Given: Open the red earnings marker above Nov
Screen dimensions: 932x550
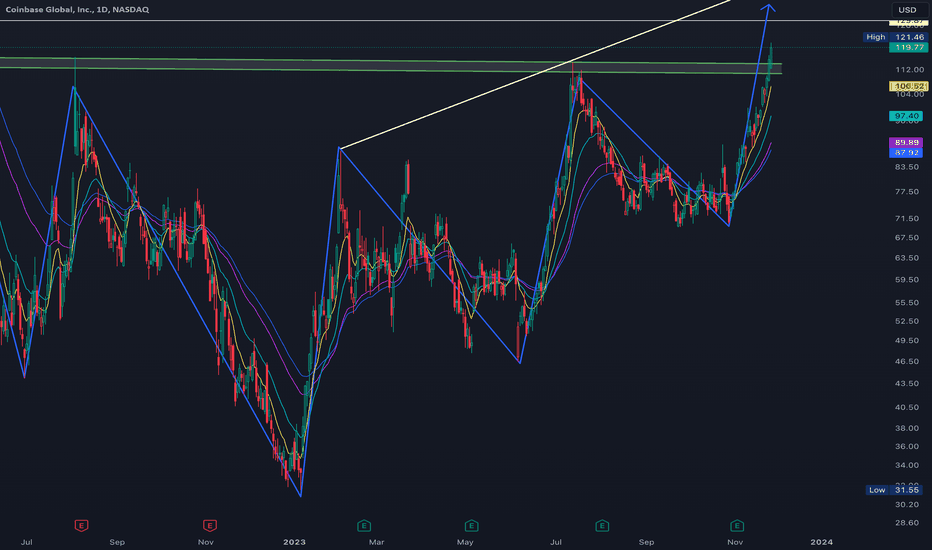Looking at the screenshot, I should (209, 526).
